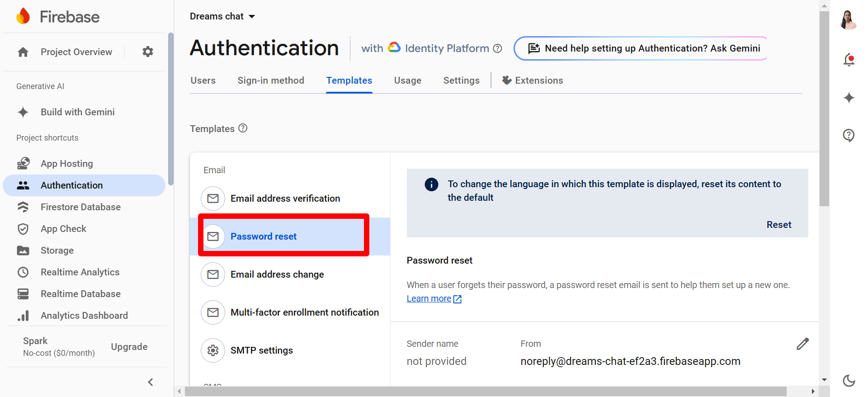Viewport: 868px width, 397px height.
Task: Open Build with Gemini in sidebar
Action: pos(78,112)
